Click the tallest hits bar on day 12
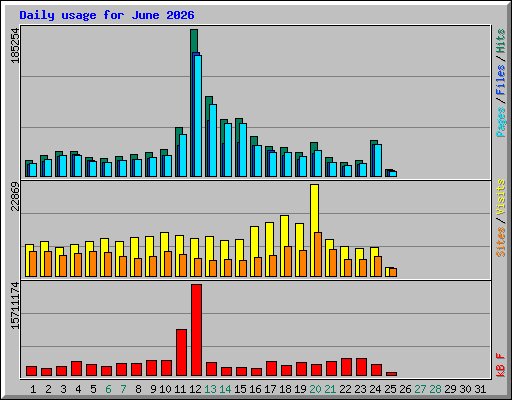512x400 pixels. coord(194,41)
